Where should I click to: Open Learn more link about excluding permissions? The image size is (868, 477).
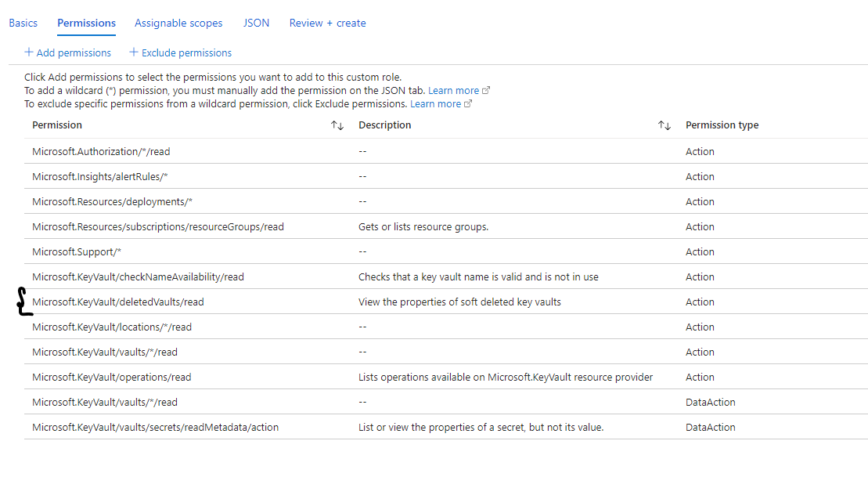[435, 103]
